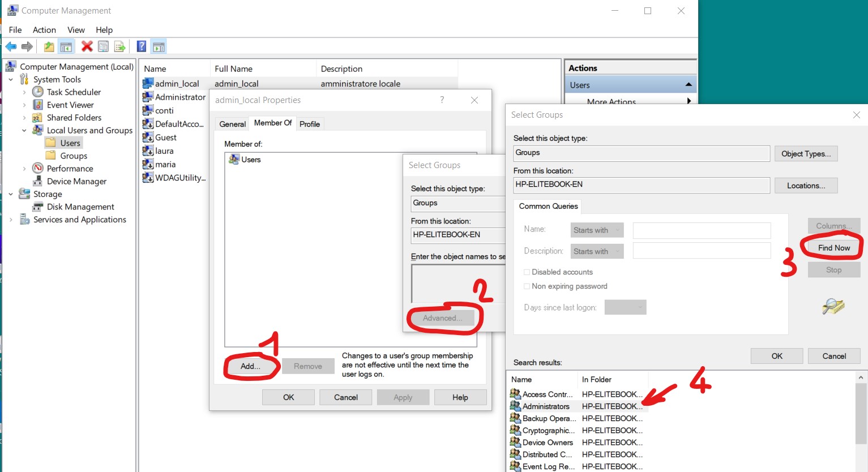
Task: Click the Export List toolbar icon
Action: [x=119, y=46]
